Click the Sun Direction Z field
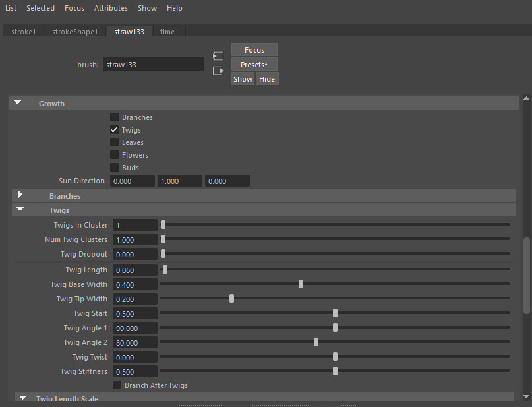 point(227,181)
